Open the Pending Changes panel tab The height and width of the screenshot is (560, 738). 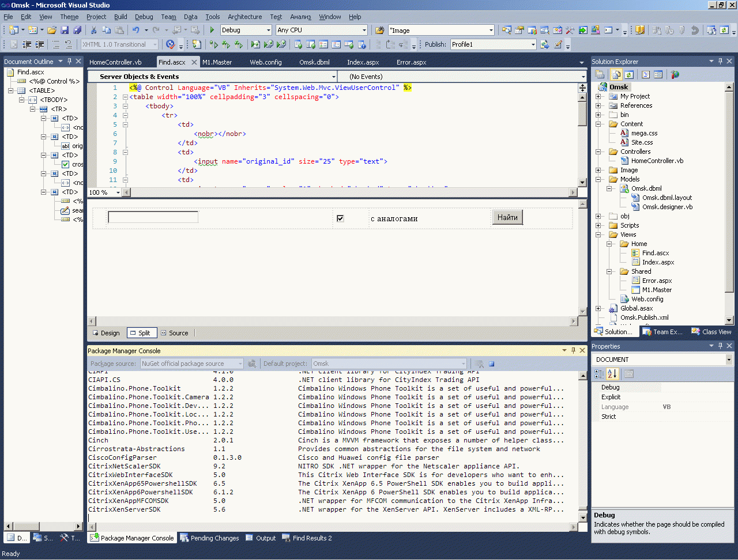(x=210, y=538)
